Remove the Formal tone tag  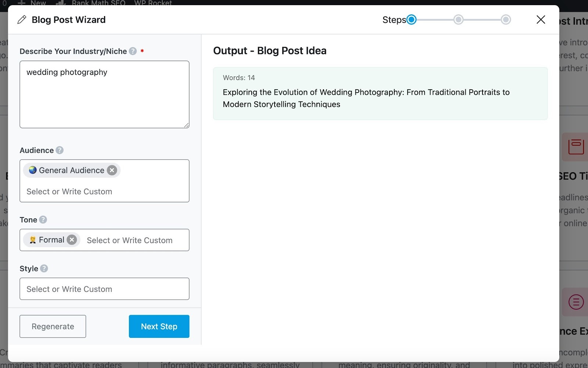coord(72,239)
